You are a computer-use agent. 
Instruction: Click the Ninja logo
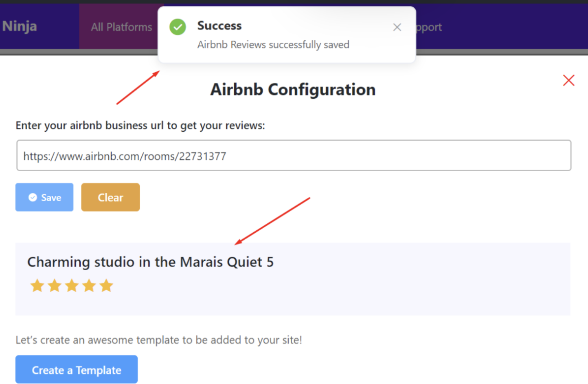(20, 26)
